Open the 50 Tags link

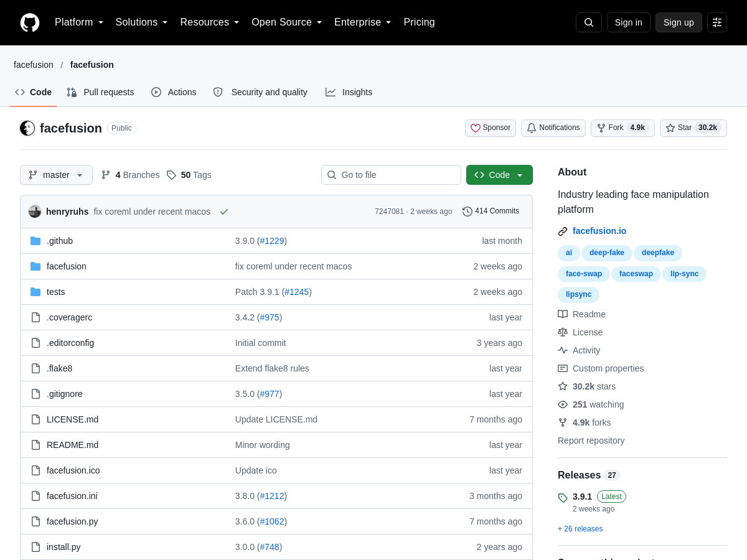click(x=189, y=175)
